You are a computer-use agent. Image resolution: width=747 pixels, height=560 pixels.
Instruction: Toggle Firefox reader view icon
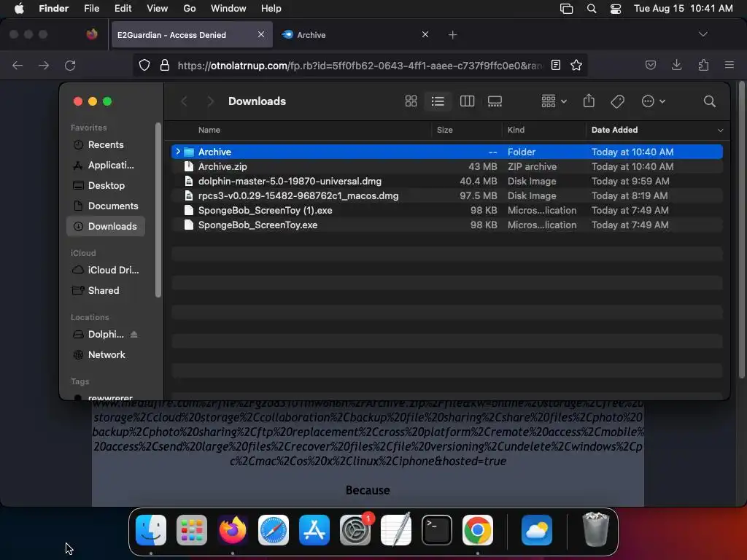[x=555, y=65]
